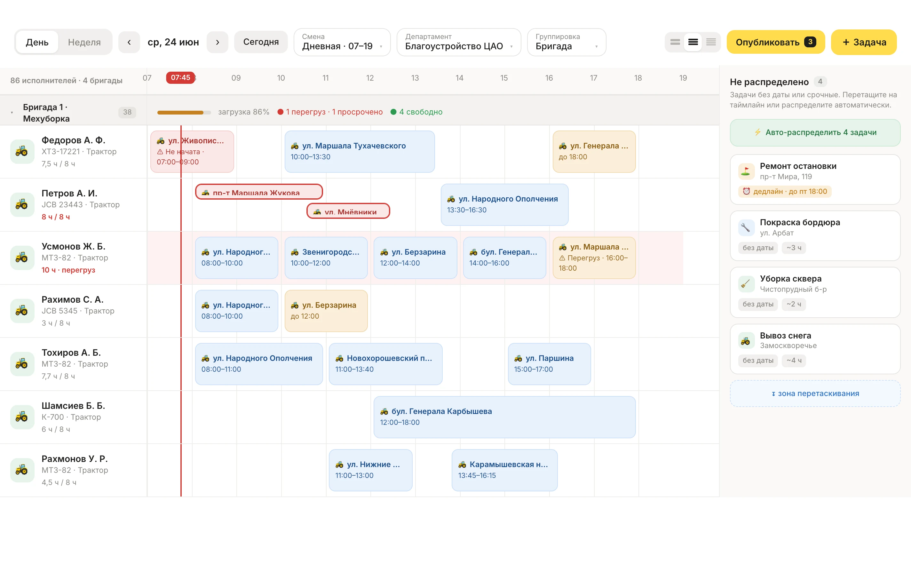This screenshot has height=588, width=911.
Task: Open ул. Маршала Тухачевского task 10:00–13:30
Action: point(360,152)
